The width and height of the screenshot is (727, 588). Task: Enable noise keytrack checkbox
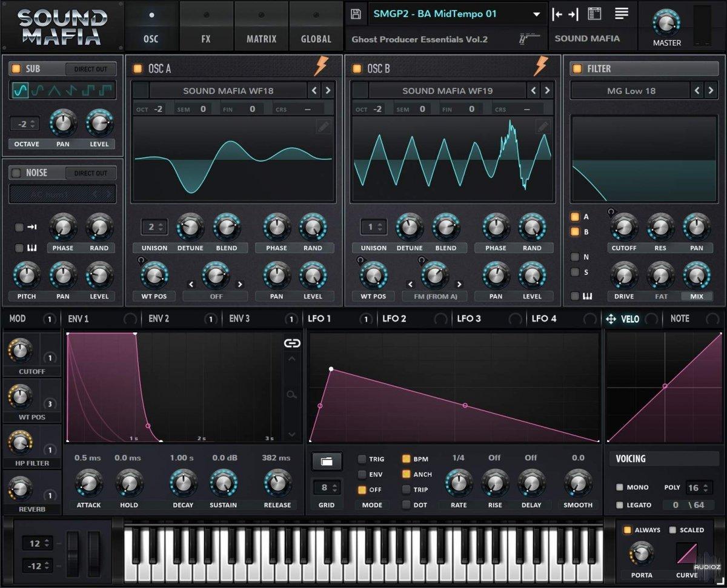click(19, 248)
